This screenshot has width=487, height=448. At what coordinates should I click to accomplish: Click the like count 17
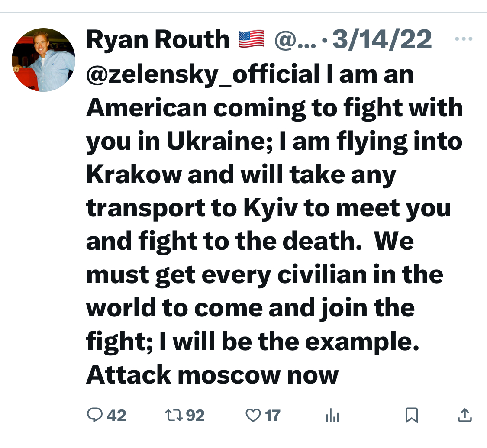click(x=273, y=416)
